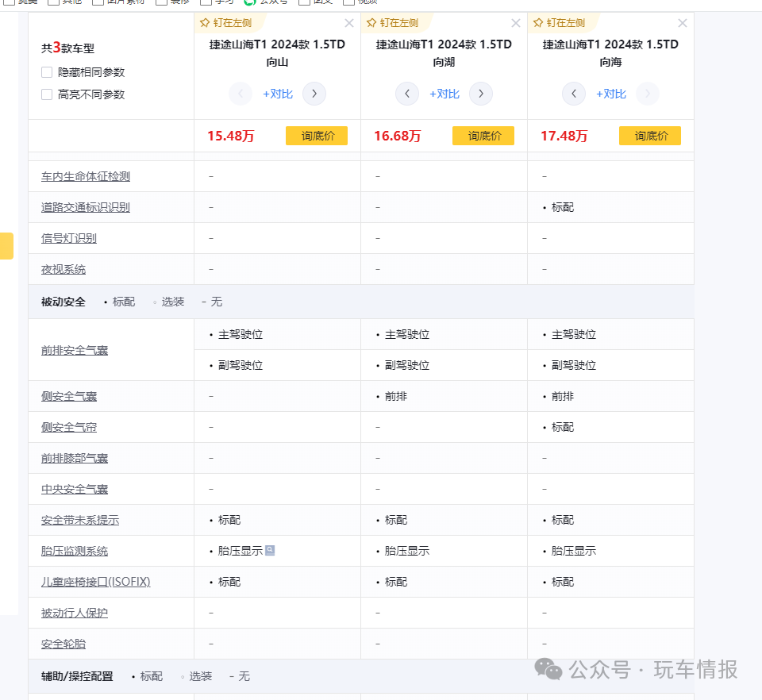Remove the 向山 model column with its X
Screen dimensions: 762x700
click(349, 23)
